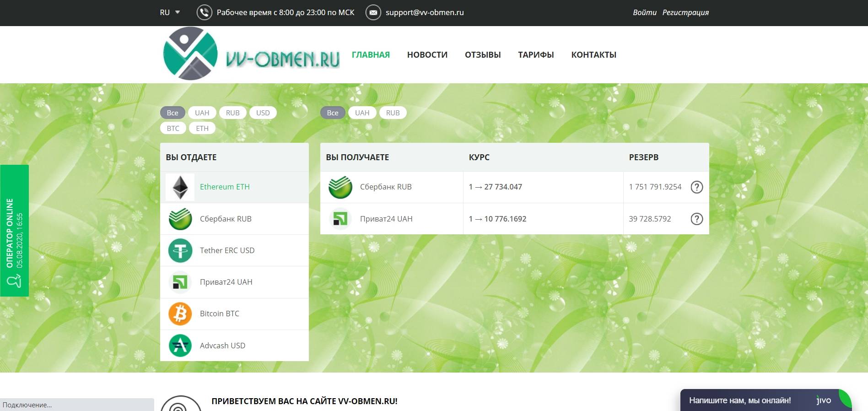
Task: Select Tether ERC USD to give
Action: pyautogui.click(x=234, y=250)
